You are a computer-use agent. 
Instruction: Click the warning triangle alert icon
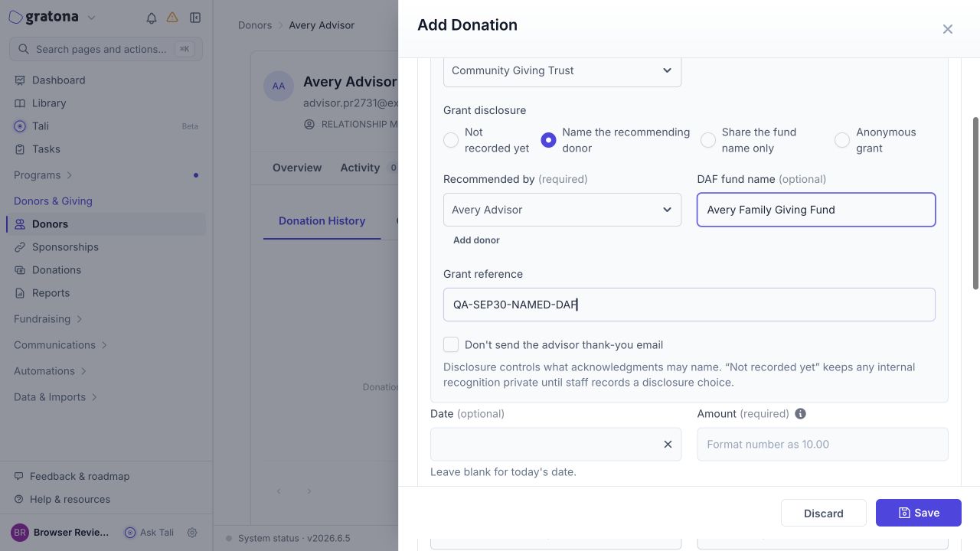pos(172,18)
